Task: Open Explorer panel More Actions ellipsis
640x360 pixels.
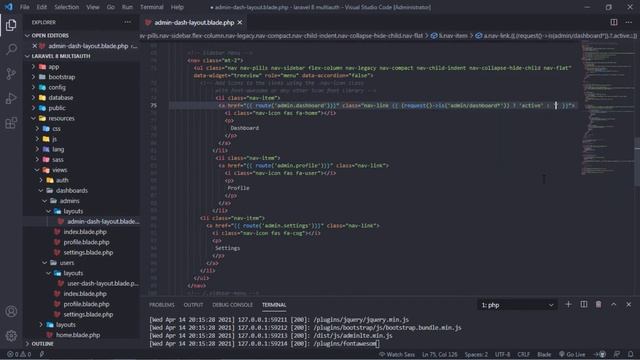Action: click(128, 22)
